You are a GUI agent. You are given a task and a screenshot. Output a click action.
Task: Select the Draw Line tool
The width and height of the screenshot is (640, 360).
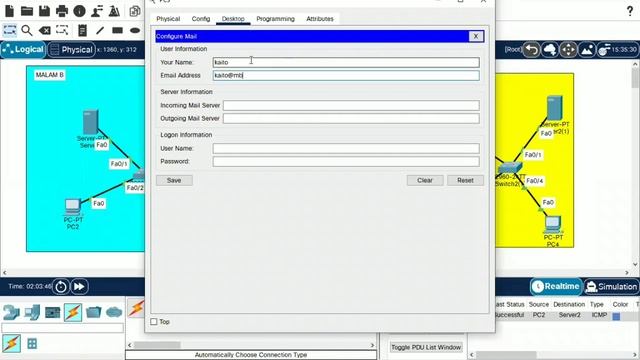pos(100,30)
